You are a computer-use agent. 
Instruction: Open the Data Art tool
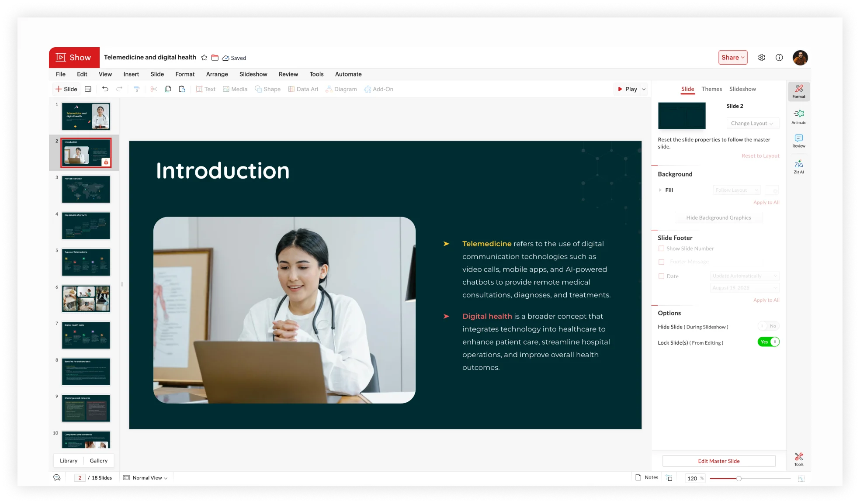(x=303, y=89)
